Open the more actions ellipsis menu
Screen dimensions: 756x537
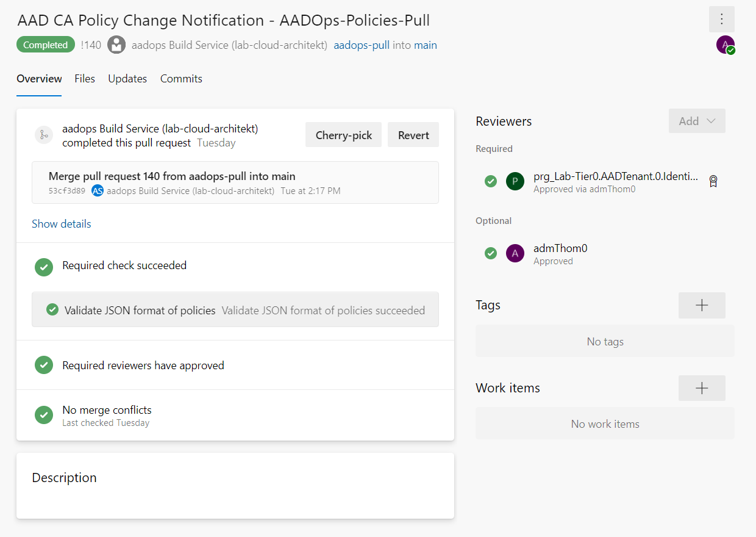point(721,19)
